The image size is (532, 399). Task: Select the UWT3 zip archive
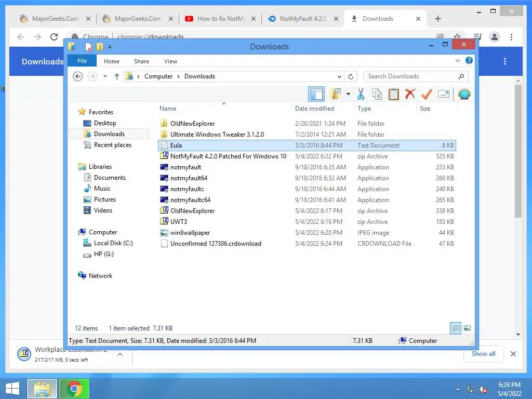307,221
